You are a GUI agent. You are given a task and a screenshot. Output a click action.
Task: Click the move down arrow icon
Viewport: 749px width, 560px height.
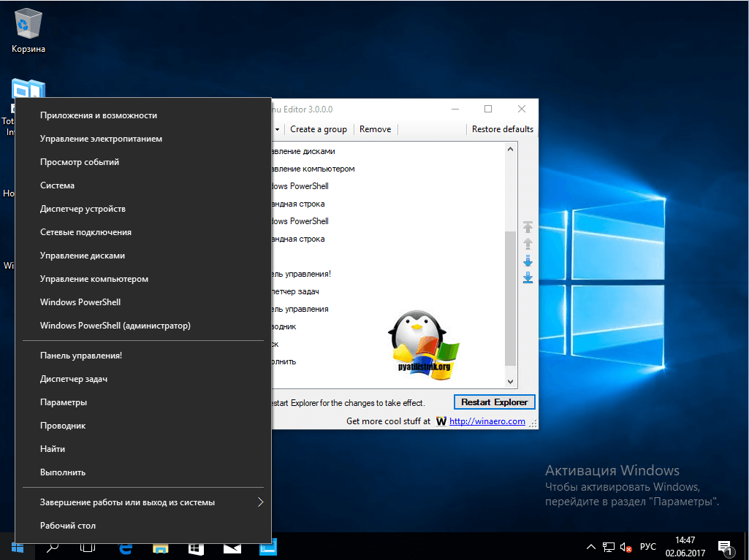[x=528, y=261]
